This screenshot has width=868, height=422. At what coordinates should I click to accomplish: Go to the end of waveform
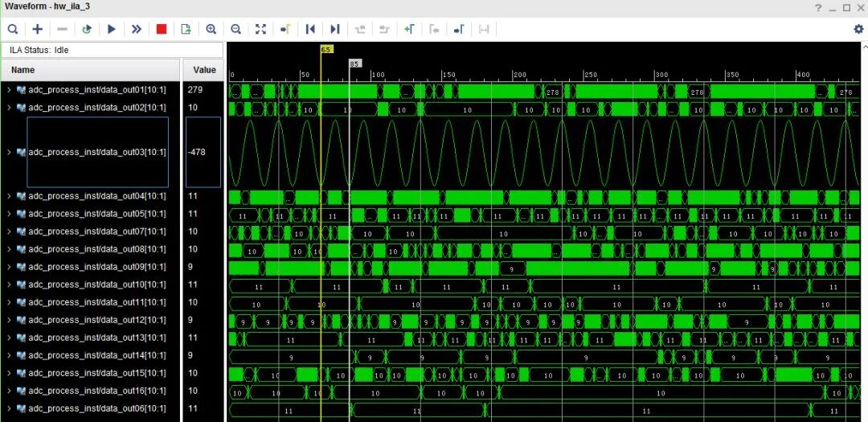click(x=335, y=29)
